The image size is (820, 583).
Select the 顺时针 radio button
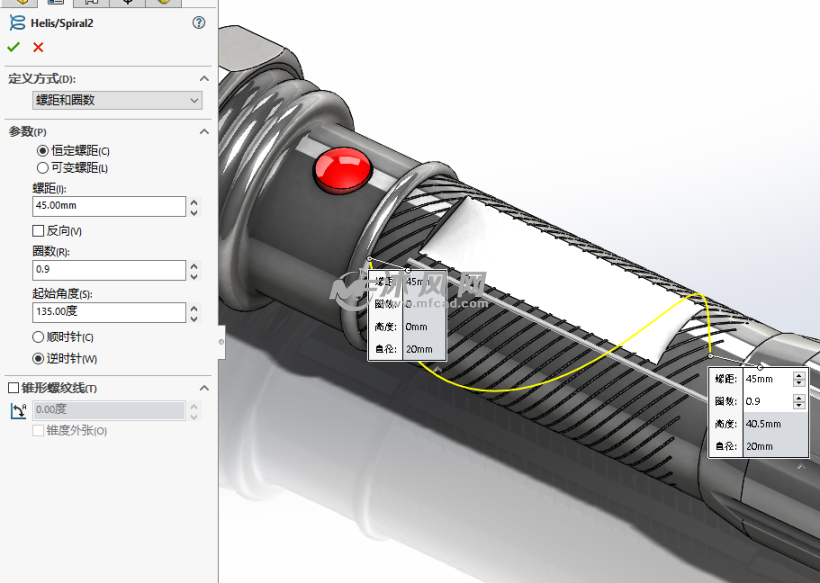point(38,337)
